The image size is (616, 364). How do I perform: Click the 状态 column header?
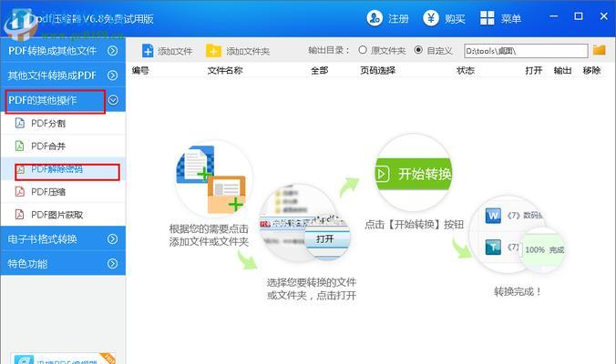[x=466, y=70]
